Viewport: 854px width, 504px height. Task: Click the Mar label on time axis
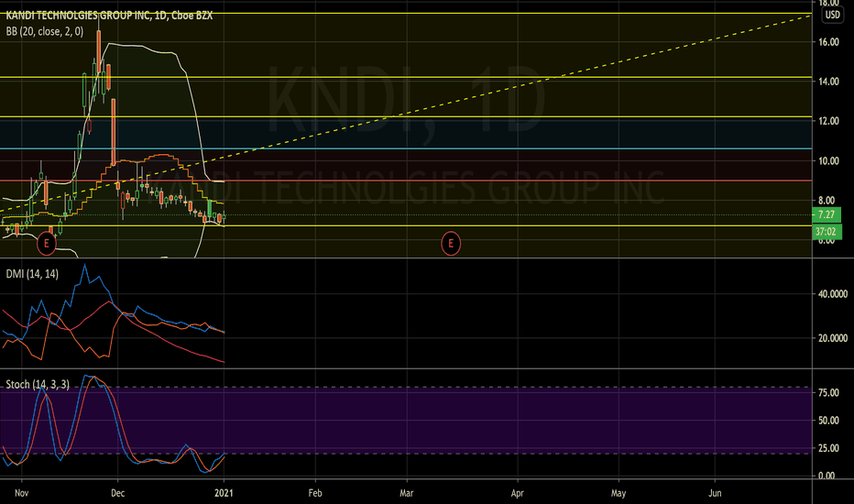tap(406, 493)
